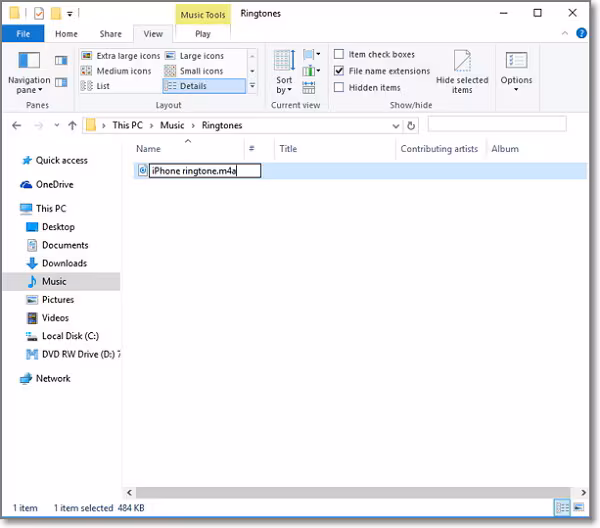The image size is (600, 528).
Task: Click Music in the address breadcrumb
Action: coord(172,125)
